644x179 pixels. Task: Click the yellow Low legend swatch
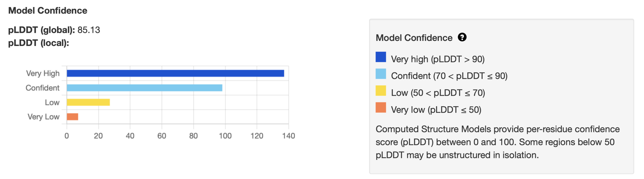click(x=380, y=91)
